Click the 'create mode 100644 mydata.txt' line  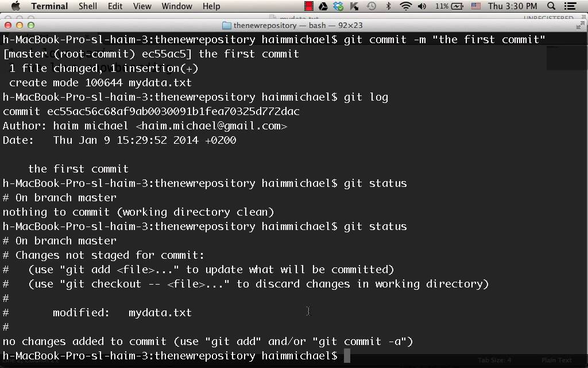point(100,83)
